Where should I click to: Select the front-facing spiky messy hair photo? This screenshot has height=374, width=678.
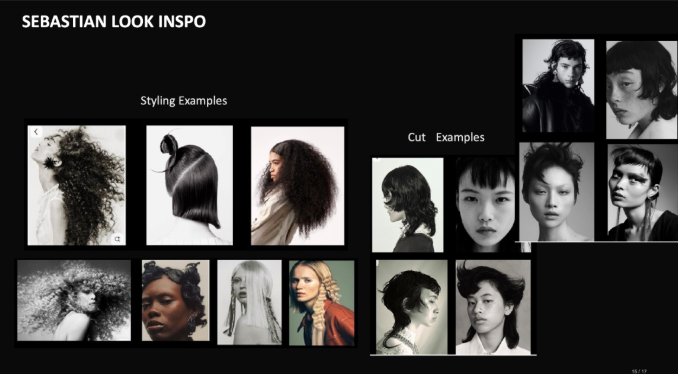pyautogui.click(x=556, y=192)
